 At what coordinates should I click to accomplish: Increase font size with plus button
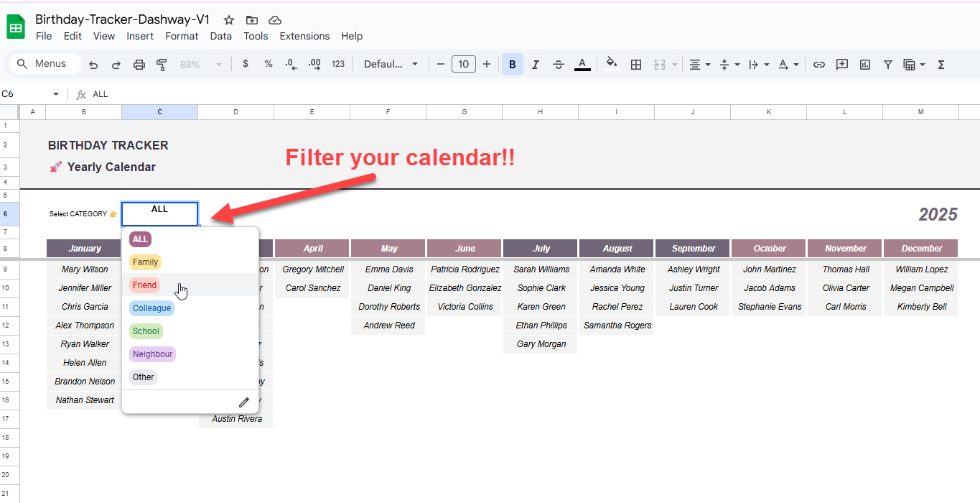pos(487,65)
